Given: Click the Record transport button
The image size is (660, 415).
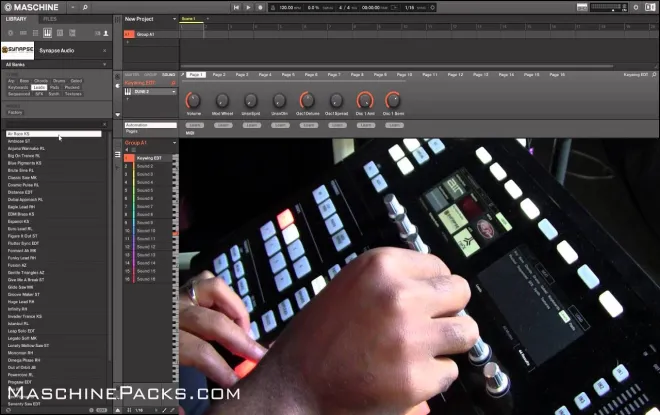Looking at the screenshot, I should pyautogui.click(x=260, y=8).
